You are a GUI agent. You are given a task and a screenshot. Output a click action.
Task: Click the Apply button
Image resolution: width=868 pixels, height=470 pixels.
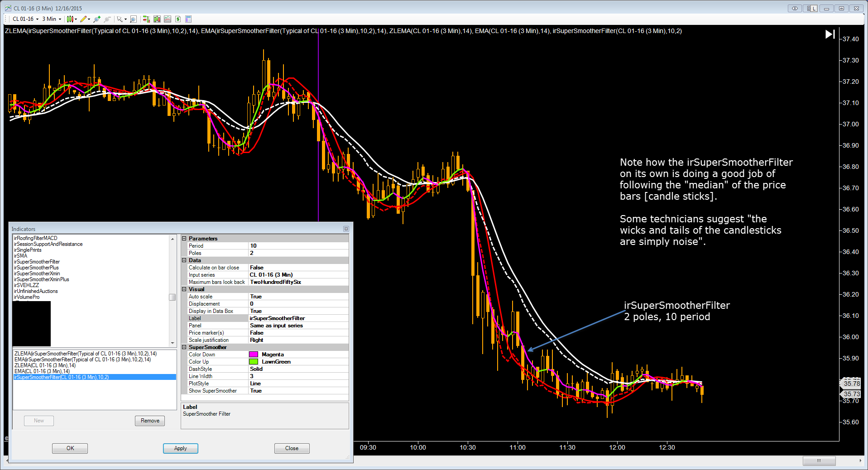[x=181, y=448]
